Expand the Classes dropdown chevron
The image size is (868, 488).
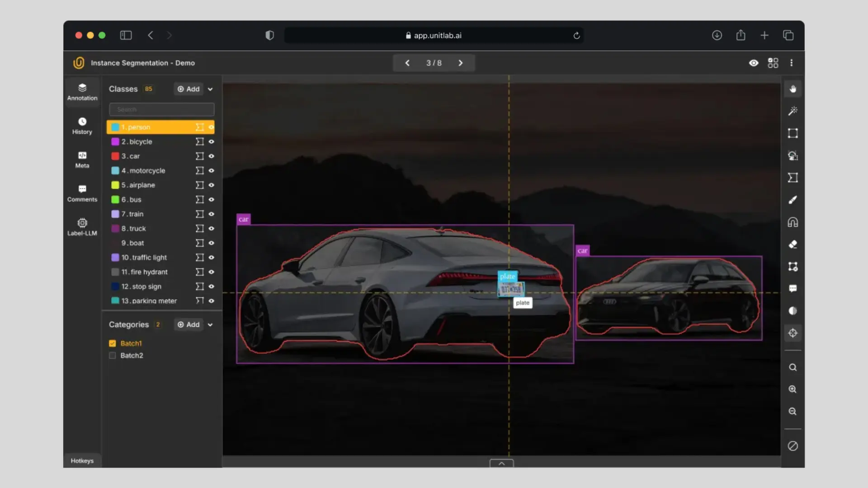click(210, 89)
